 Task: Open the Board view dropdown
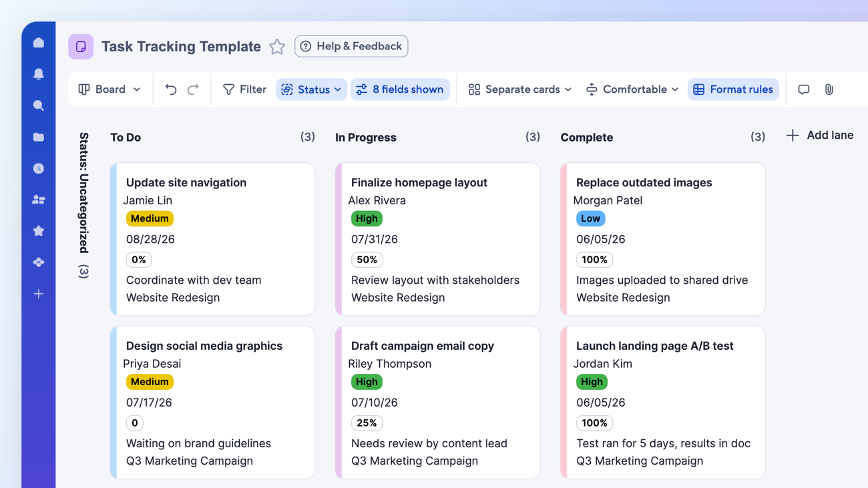point(110,89)
